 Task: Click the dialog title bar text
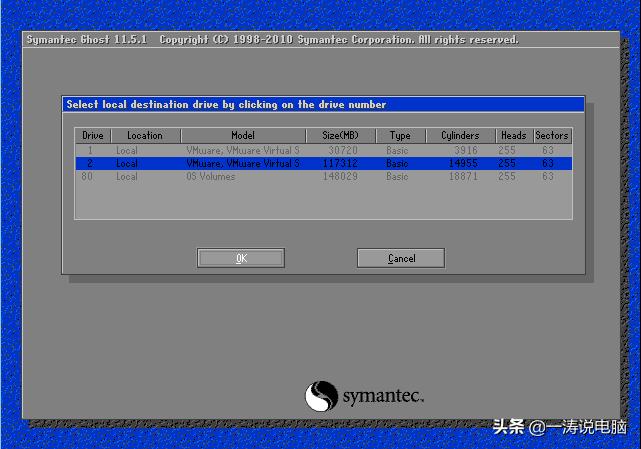(226, 105)
